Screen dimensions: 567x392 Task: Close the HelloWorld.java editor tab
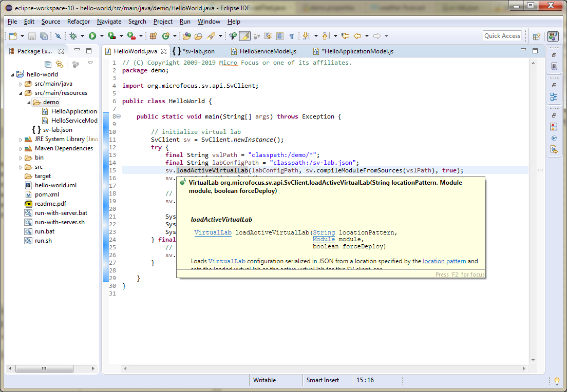164,51
